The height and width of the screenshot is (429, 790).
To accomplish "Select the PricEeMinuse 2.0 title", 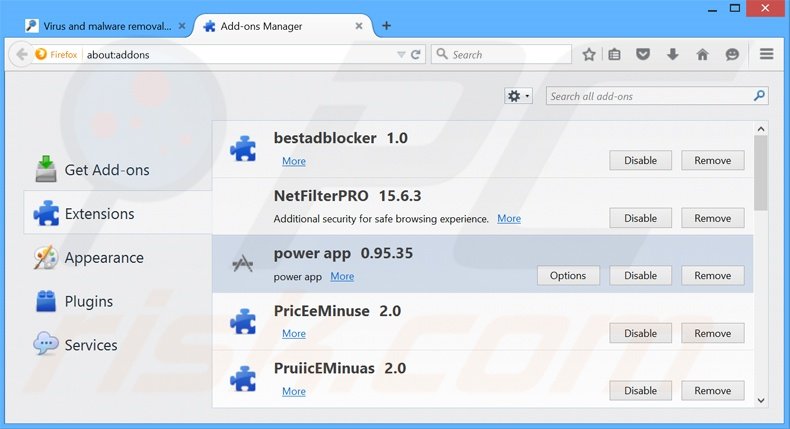I will 337,311.
